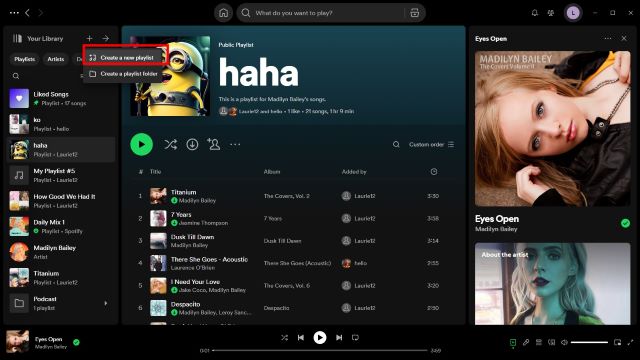Click the minion playlist cover image
This screenshot has height=360, width=640.
click(x=170, y=76)
